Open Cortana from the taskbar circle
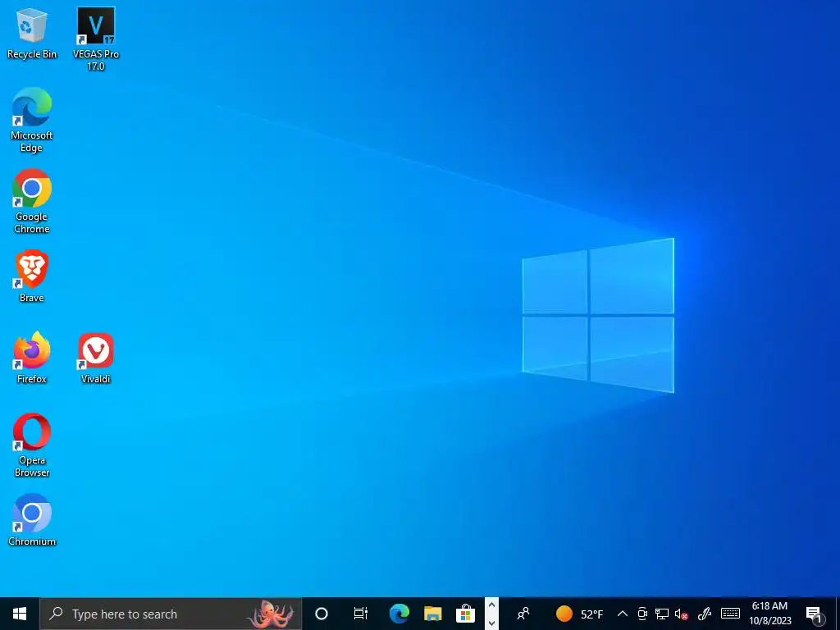 pyautogui.click(x=322, y=614)
